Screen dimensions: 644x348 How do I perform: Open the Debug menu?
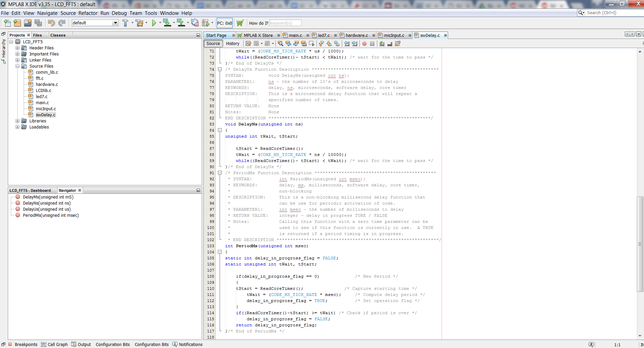[x=119, y=13]
